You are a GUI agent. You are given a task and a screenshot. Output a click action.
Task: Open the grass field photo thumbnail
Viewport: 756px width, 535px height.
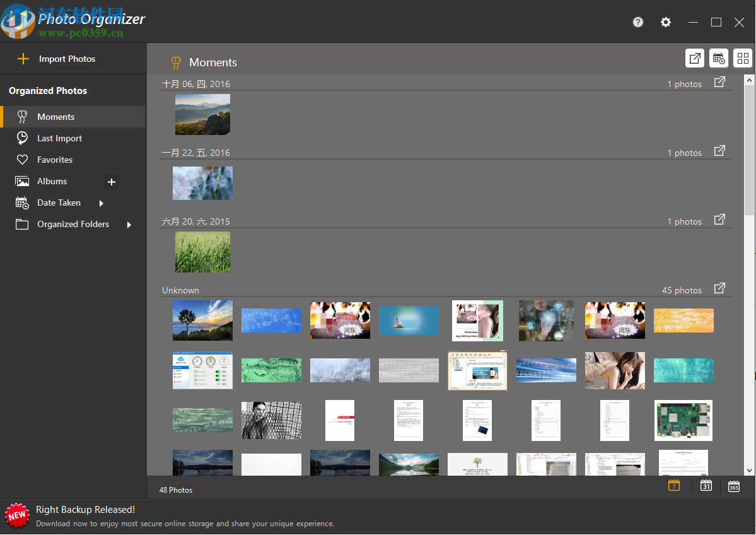point(202,252)
